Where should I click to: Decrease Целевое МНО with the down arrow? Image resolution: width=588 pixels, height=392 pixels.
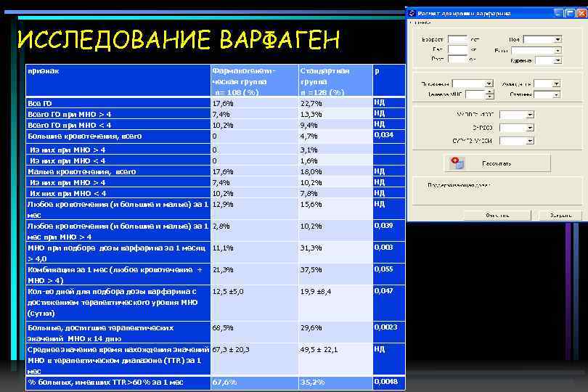click(x=489, y=97)
